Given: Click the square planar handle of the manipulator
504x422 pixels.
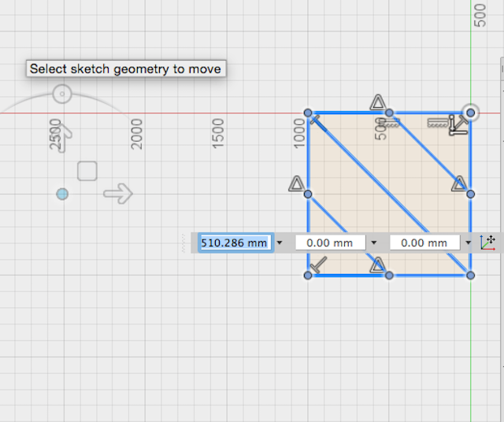Looking at the screenshot, I should coord(87,171).
